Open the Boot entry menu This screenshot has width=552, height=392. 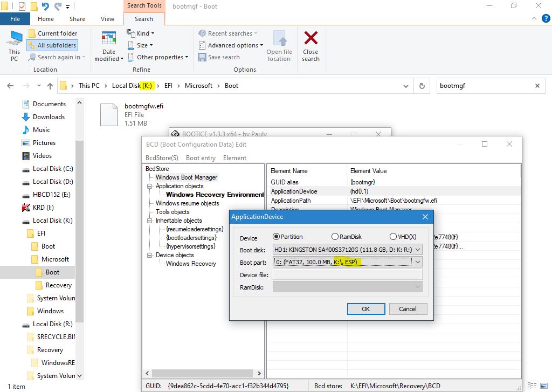[201, 158]
